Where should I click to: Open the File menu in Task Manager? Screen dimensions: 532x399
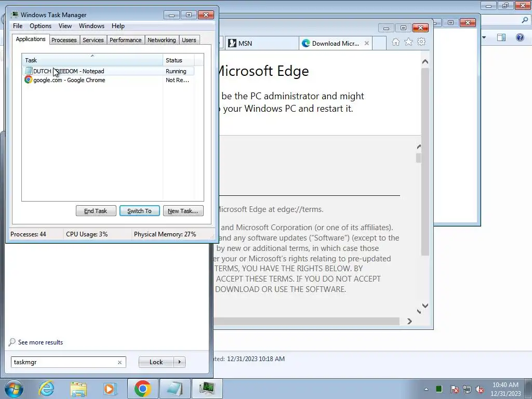tap(18, 26)
